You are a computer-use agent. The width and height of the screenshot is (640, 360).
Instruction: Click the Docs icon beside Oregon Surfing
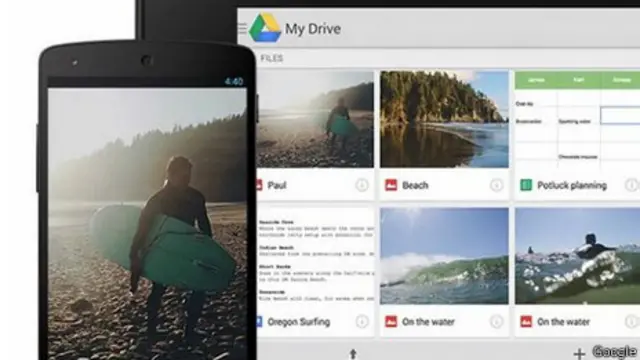[x=259, y=322]
